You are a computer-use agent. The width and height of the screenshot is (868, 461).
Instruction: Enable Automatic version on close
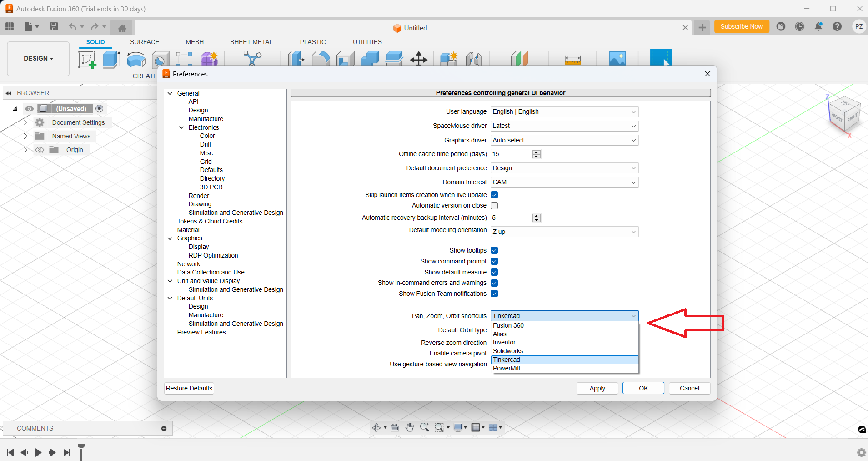pos(494,206)
